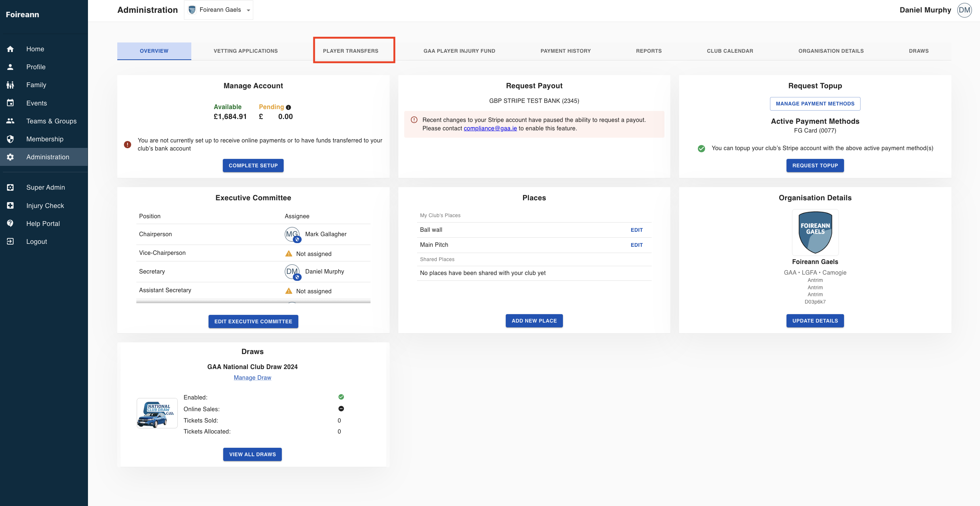Click the Chairperson position row
This screenshot has height=506, width=980.
coord(253,234)
